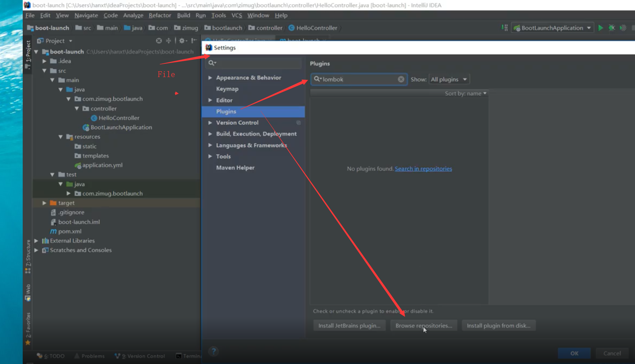Expand Build, Execution, Deployment settings node

210,134
